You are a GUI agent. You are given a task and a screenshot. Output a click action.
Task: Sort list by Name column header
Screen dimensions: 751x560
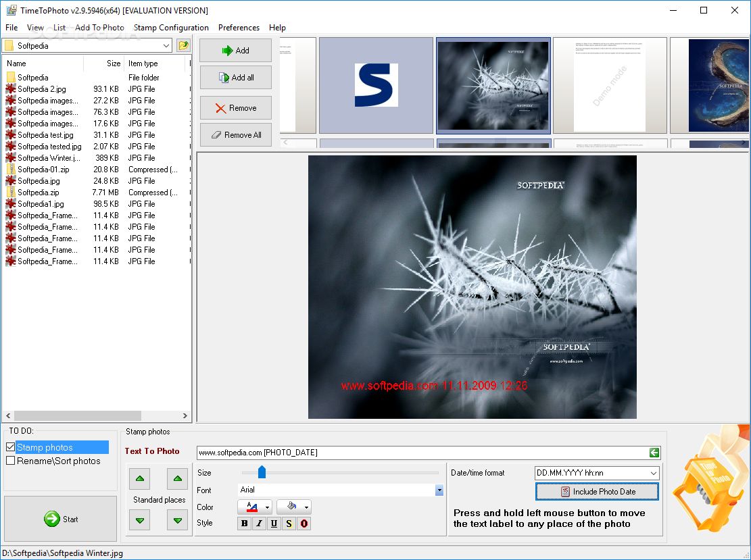[x=43, y=63]
